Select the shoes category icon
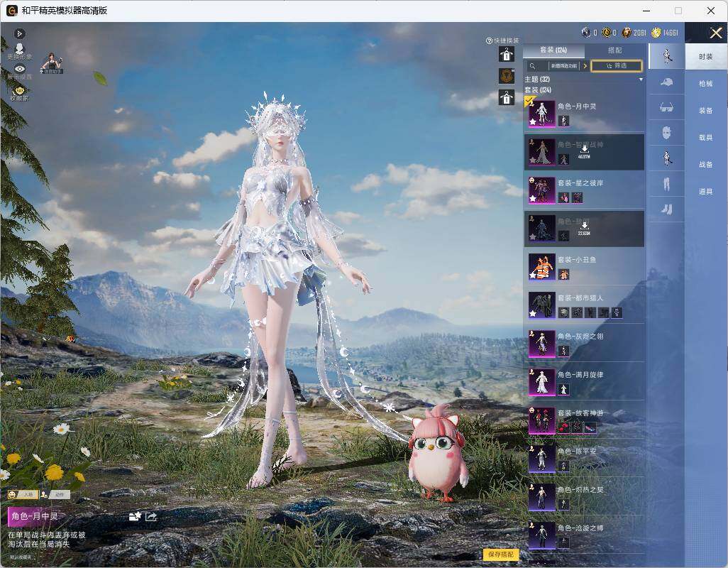Viewport: 728px width, 568px height. tap(667, 209)
